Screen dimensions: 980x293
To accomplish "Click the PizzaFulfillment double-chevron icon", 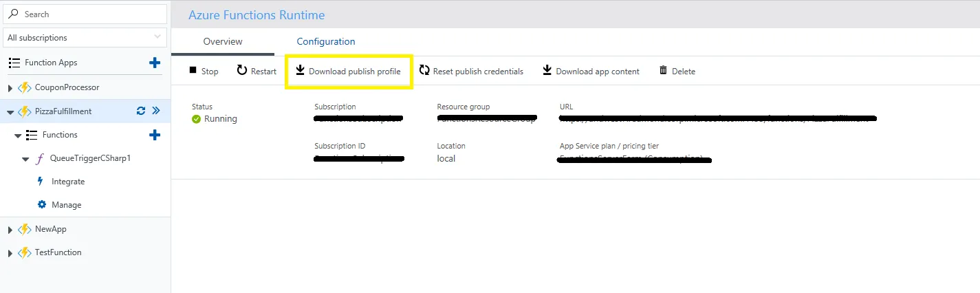I will click(x=155, y=111).
